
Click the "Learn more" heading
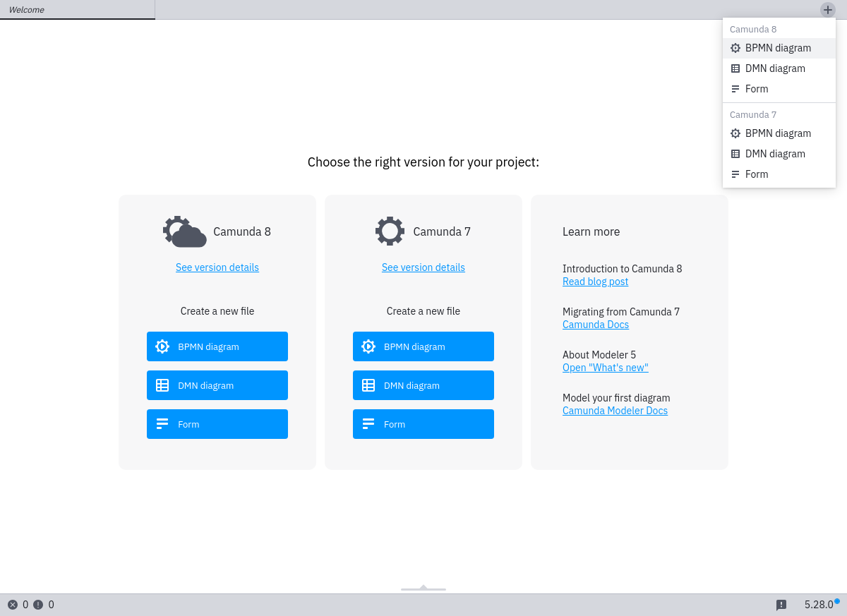tap(591, 231)
